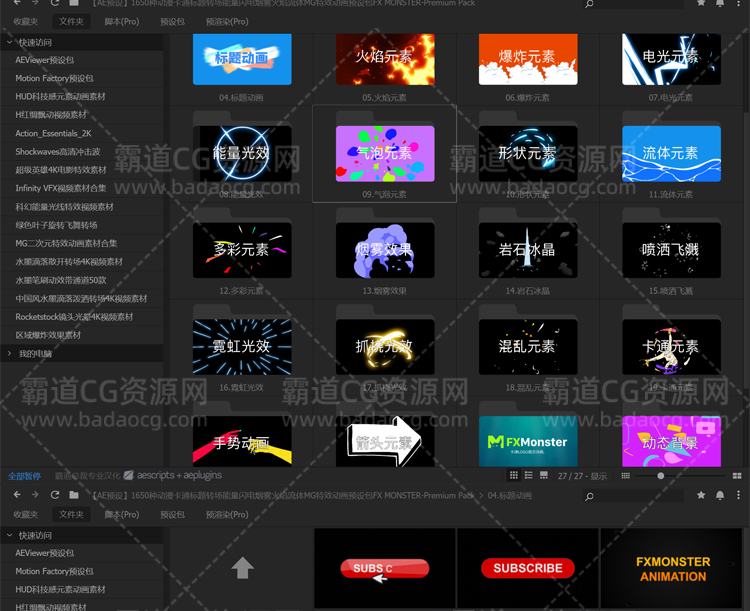Focus the search field in 04.标题动画 panel
Viewport: 750px width, 611px height.
coord(639,496)
